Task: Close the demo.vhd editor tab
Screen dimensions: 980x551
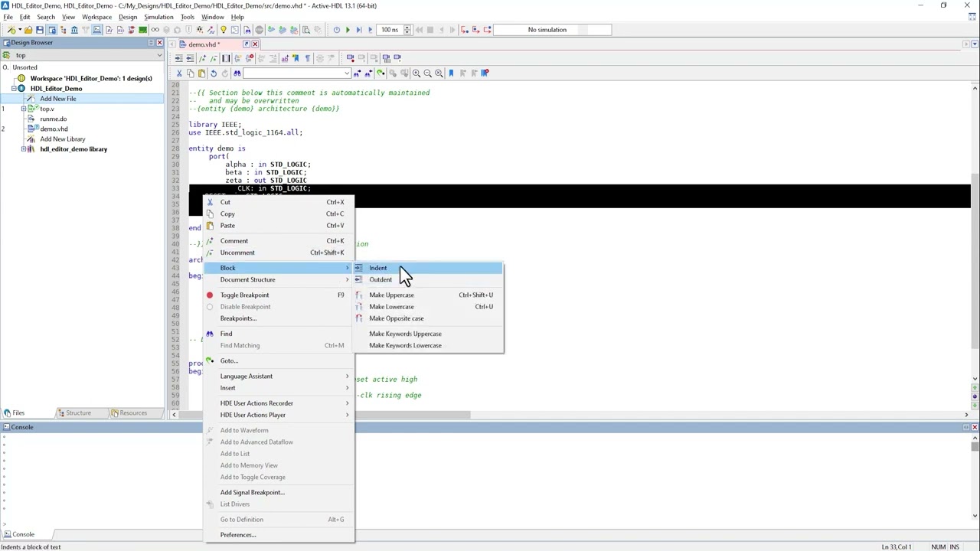Action: pyautogui.click(x=255, y=44)
